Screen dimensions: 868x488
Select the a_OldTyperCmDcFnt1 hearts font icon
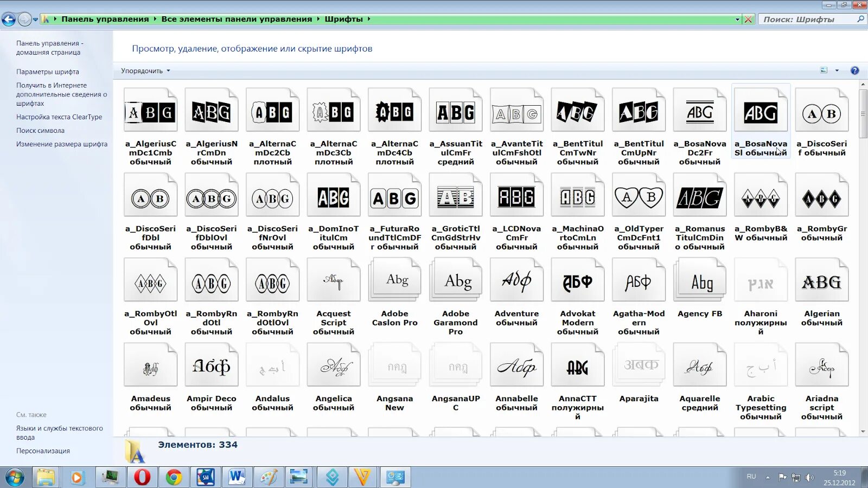pos(639,195)
